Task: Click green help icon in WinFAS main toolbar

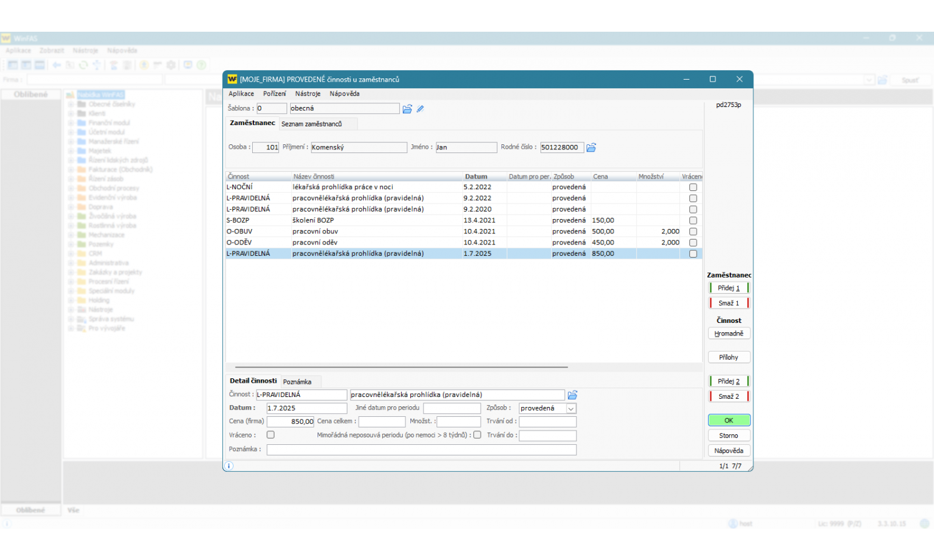Action: pos(201,65)
